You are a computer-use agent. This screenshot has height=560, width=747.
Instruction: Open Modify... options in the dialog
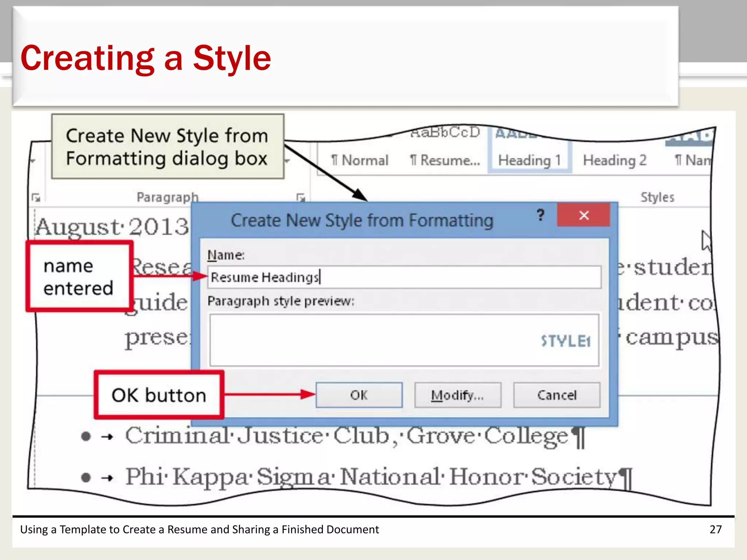click(458, 395)
